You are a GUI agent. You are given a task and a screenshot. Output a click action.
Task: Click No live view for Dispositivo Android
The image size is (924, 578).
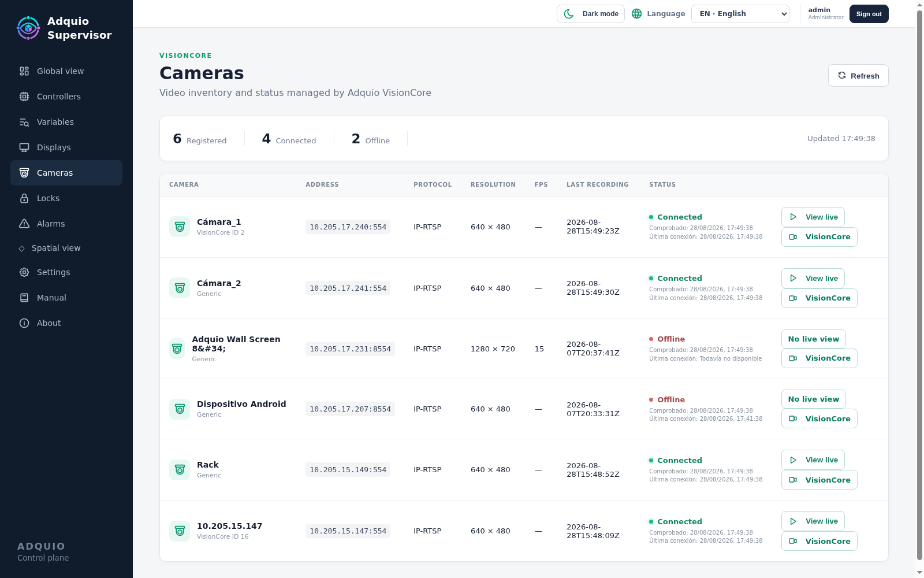(814, 399)
